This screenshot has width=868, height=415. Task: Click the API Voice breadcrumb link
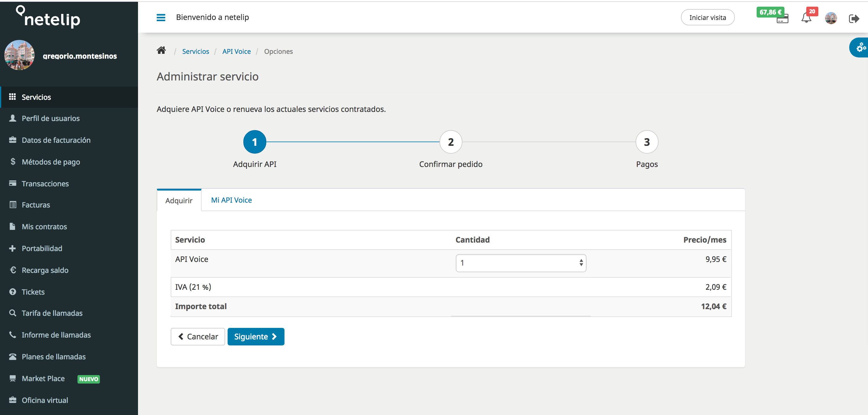(x=237, y=51)
